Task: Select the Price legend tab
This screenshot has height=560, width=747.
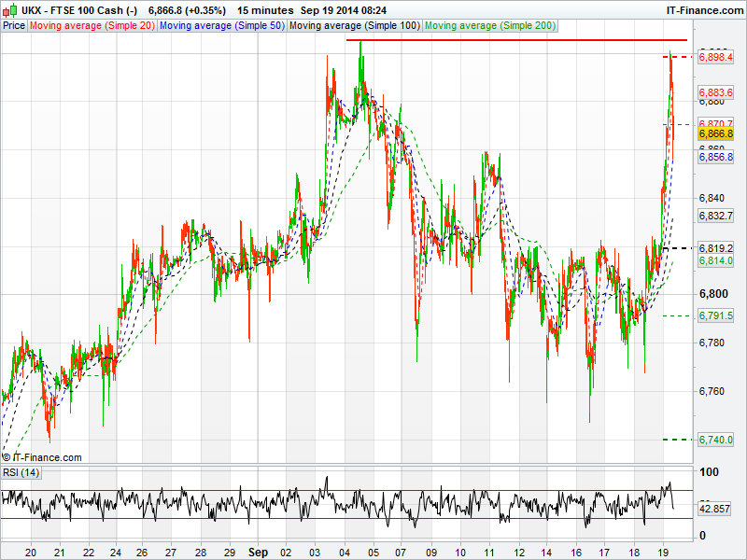Action: point(14,25)
